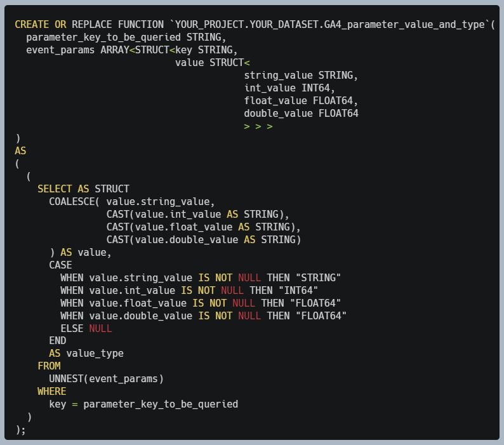Screen dimensions: 504x445
Task: Click the green closing angle brackets
Action: point(258,127)
